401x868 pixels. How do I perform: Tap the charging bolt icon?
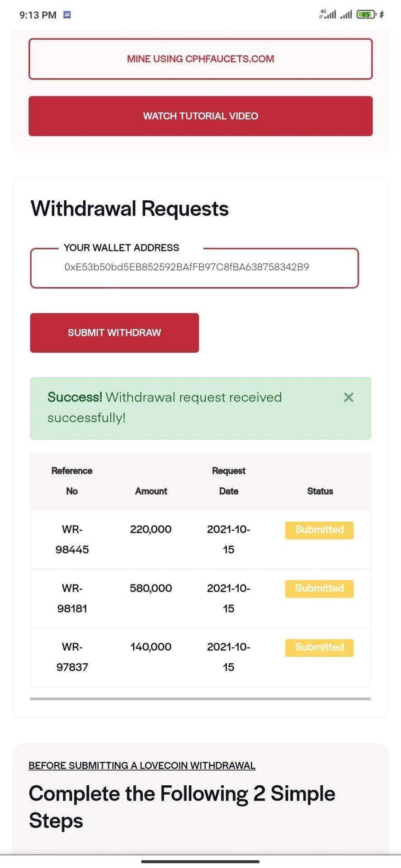pyautogui.click(x=382, y=14)
